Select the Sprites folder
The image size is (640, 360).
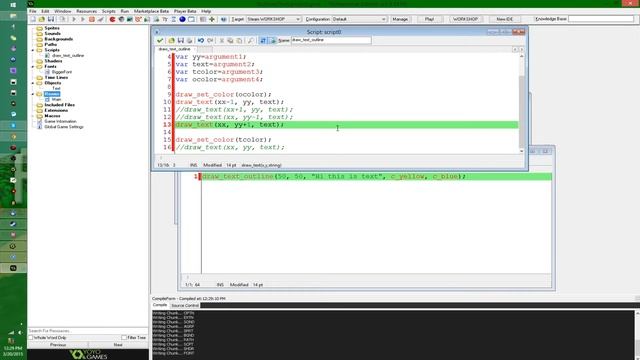tap(52, 28)
